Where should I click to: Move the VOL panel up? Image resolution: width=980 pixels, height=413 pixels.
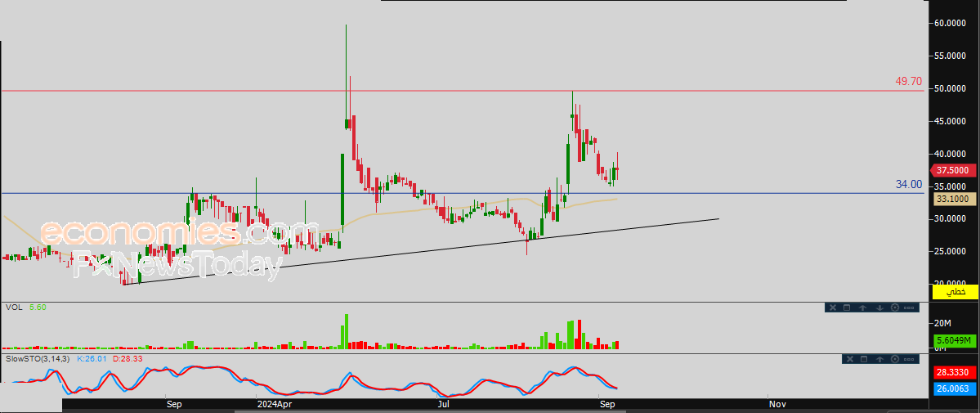[x=863, y=308]
